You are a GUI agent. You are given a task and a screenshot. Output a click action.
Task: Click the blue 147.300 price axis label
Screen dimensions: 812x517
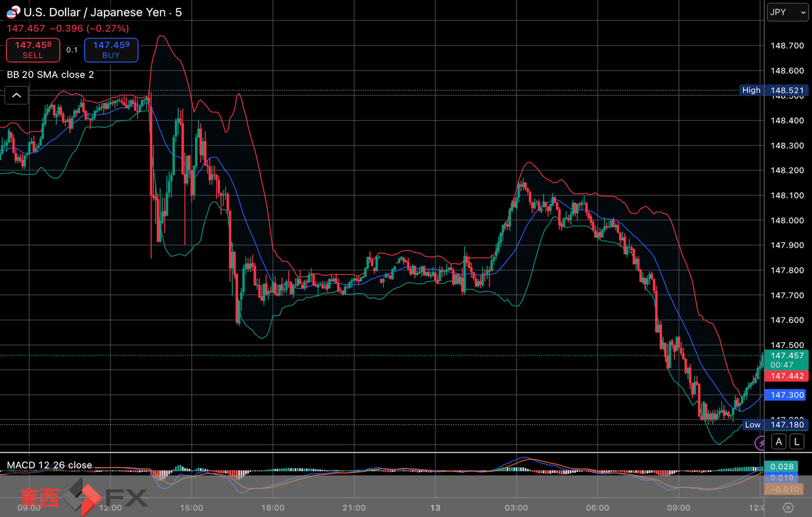coord(787,395)
